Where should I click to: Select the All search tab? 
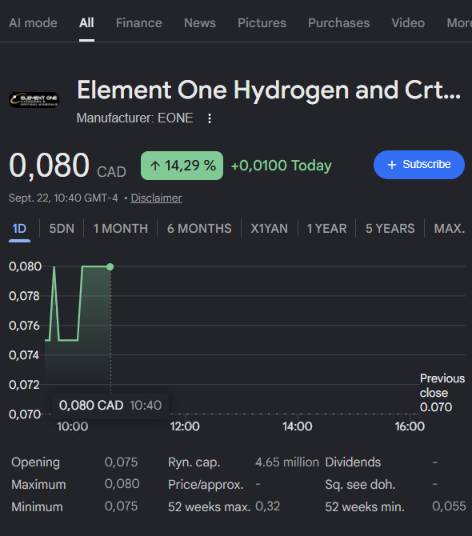coord(86,23)
